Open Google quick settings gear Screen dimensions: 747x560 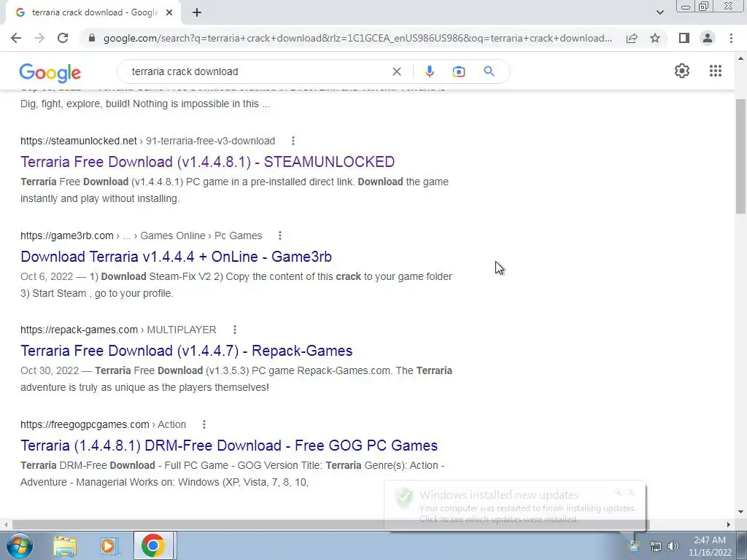[x=682, y=71]
